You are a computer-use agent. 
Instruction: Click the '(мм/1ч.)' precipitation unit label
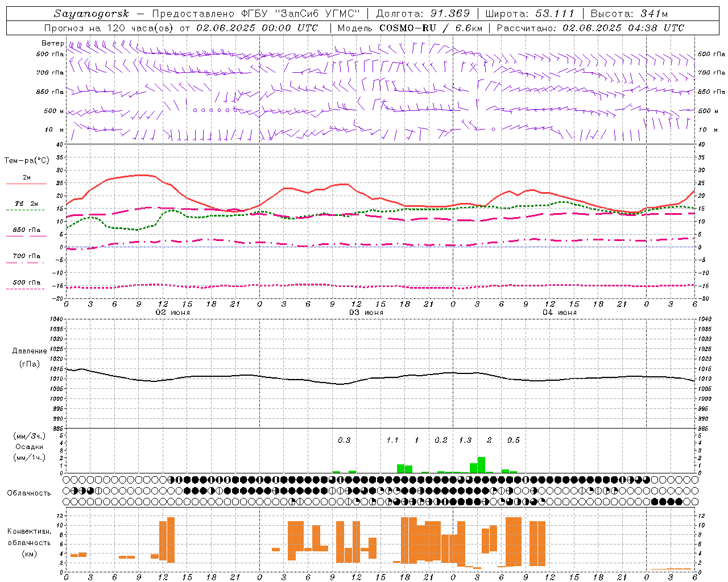tap(30, 458)
